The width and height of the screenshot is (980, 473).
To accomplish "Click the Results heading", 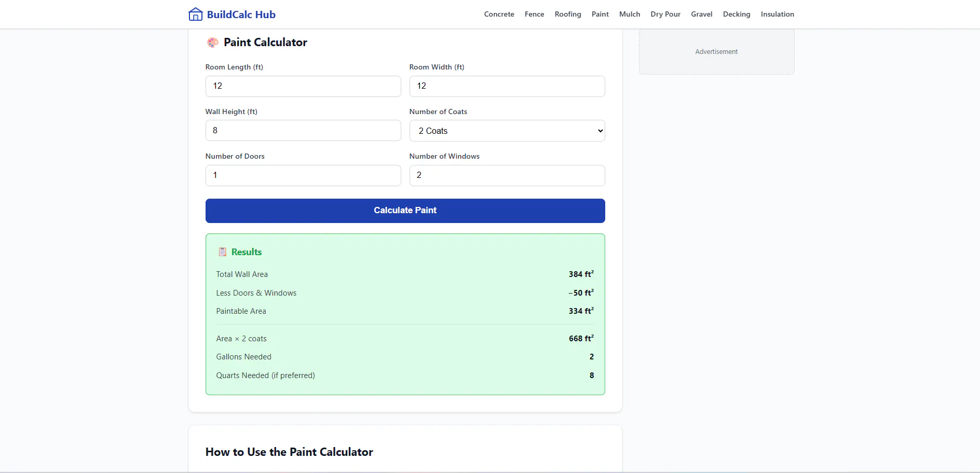I will click(247, 252).
